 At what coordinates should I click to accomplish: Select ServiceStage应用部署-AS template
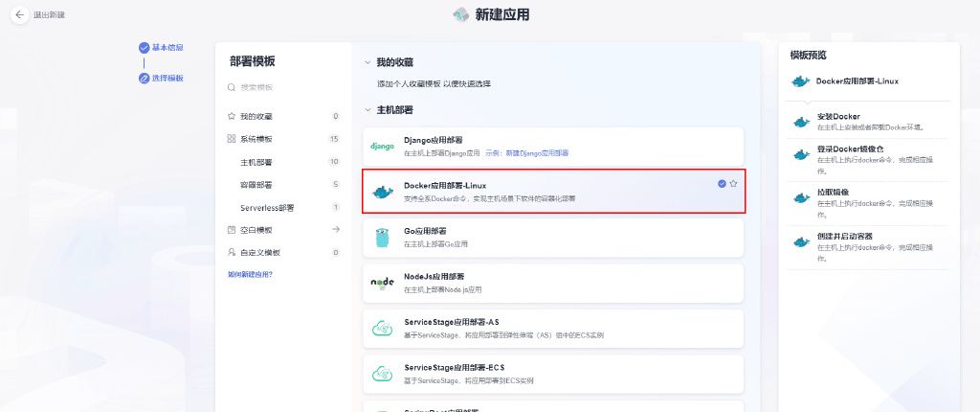tap(553, 329)
